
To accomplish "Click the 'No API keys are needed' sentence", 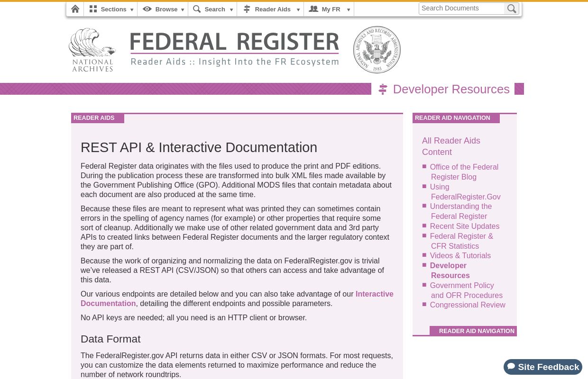I will click(x=193, y=318).
